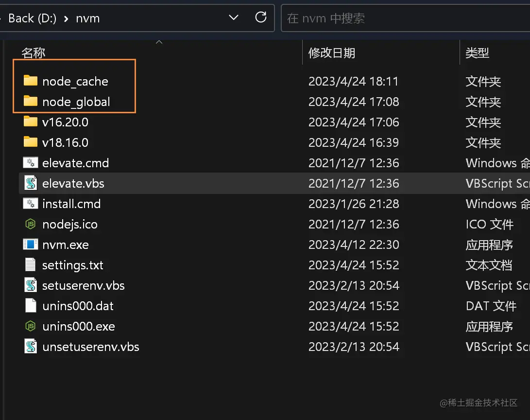Select the unins000.dat file name
The image size is (530, 420).
point(78,306)
